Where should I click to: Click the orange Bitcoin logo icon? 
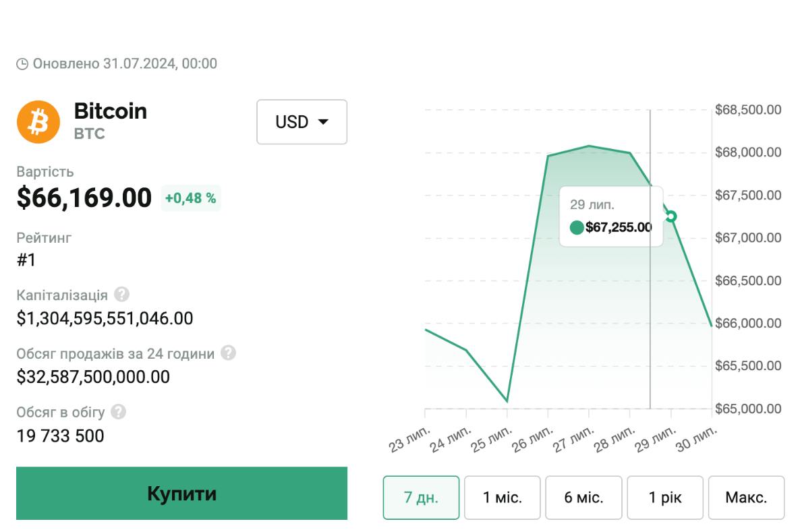pyautogui.click(x=38, y=122)
